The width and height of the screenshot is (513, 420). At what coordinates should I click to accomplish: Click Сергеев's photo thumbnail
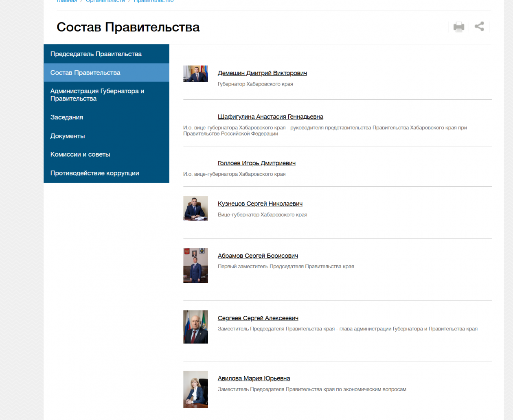[x=195, y=327]
